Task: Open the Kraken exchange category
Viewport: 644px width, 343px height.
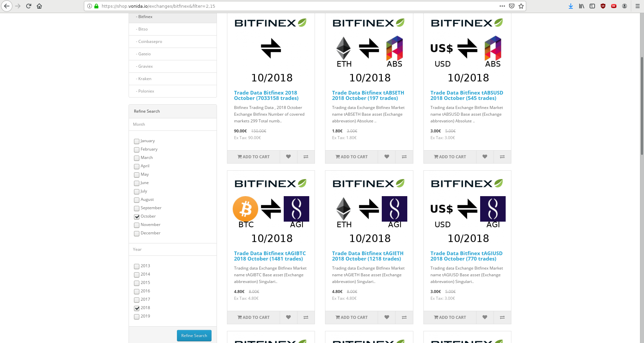Action: point(173,79)
